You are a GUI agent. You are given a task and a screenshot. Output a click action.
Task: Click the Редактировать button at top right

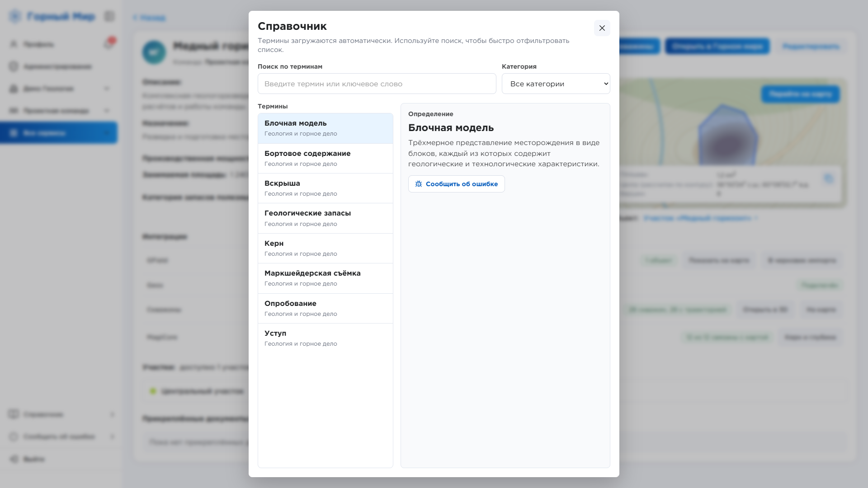811,46
